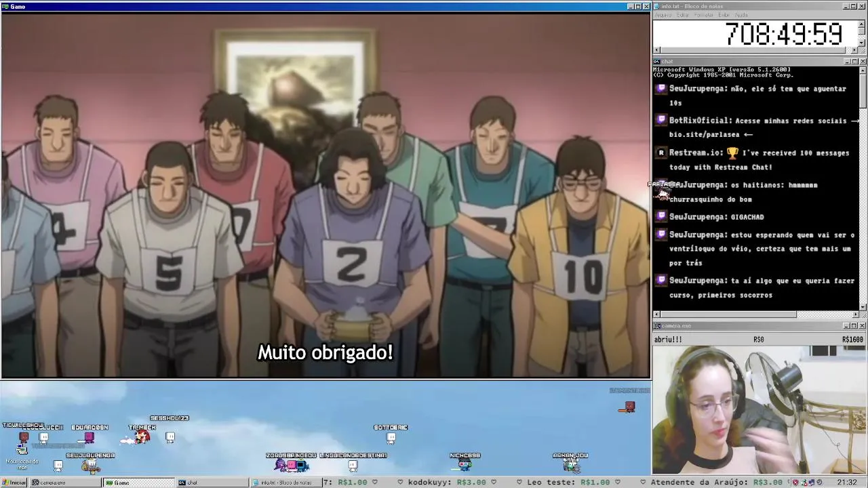This screenshot has height=488, width=868.
Task: Click the ZORUSBRINDEDU avatar sprite
Action: (292, 465)
